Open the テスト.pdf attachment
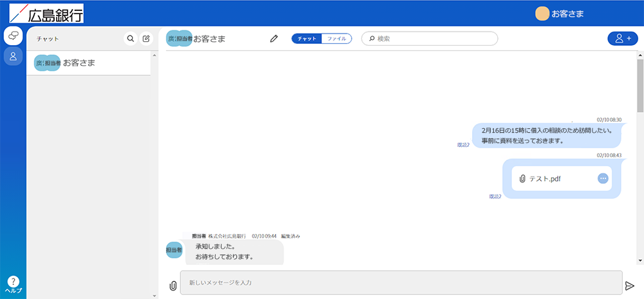The width and height of the screenshot is (644, 299). 562,178
